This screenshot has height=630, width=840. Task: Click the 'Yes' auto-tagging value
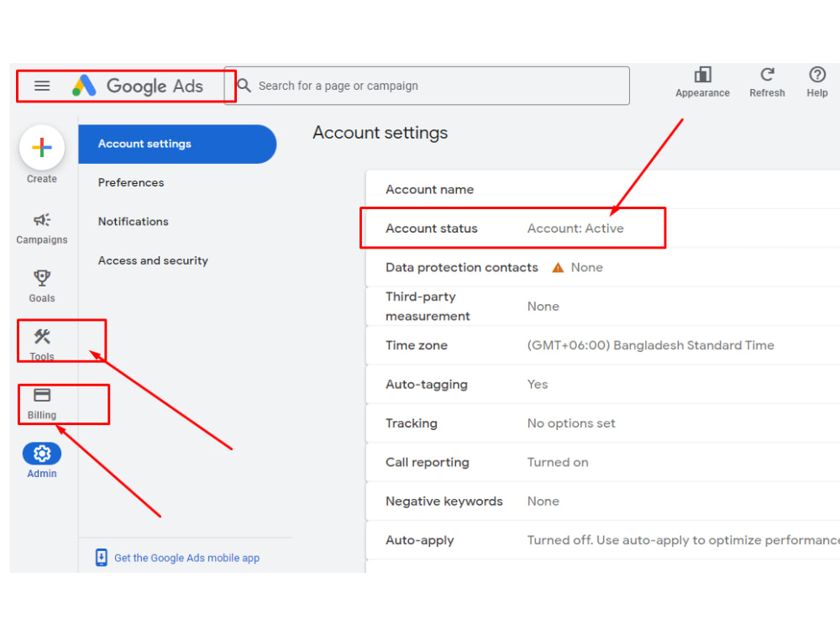click(538, 385)
